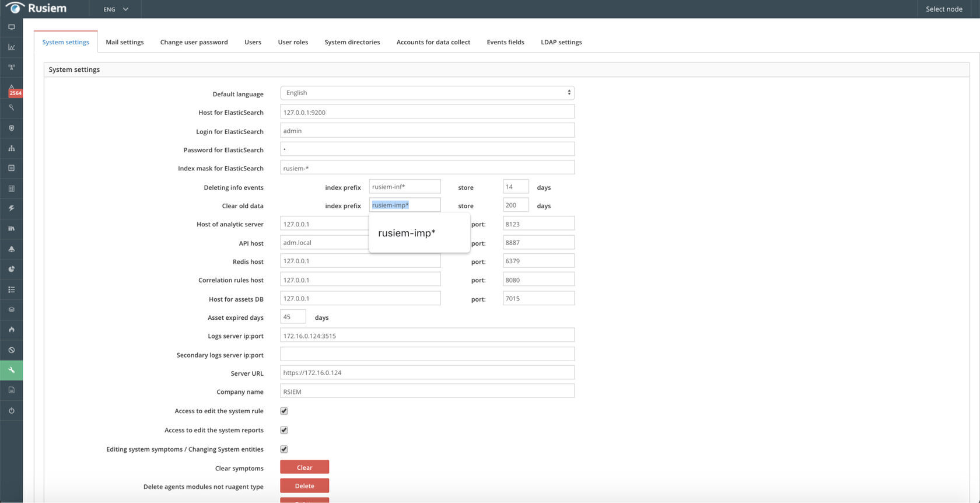The height and width of the screenshot is (503, 980).
Task: Open the books library sidebar icon
Action: [11, 229]
